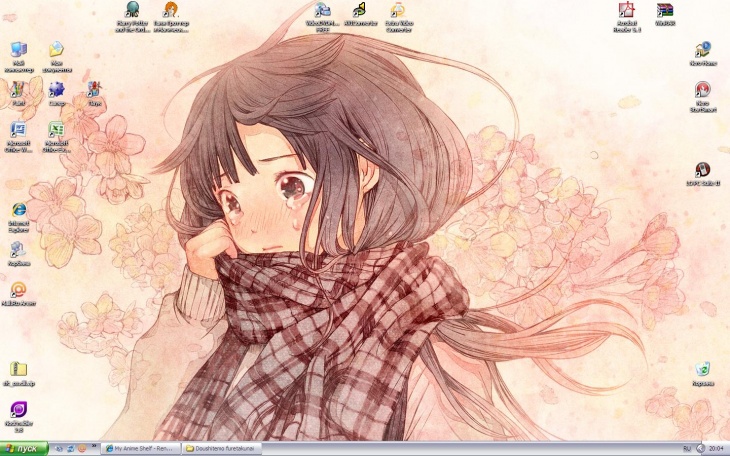Viewport: 730px width, 456px height.
Task: Click the second quick launch icon
Action: (x=70, y=449)
